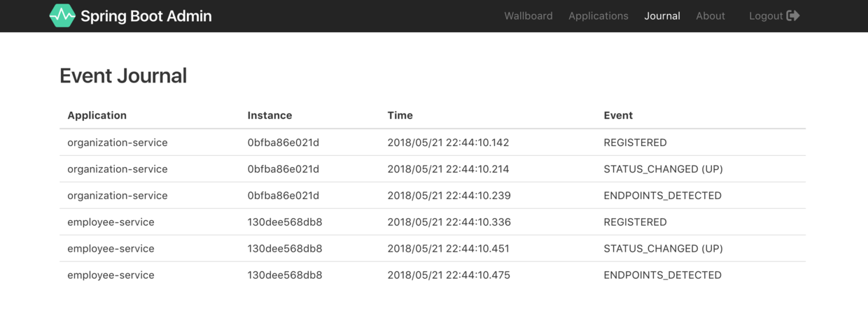868x318 pixels.
Task: Click the Event column header
Action: (x=618, y=115)
